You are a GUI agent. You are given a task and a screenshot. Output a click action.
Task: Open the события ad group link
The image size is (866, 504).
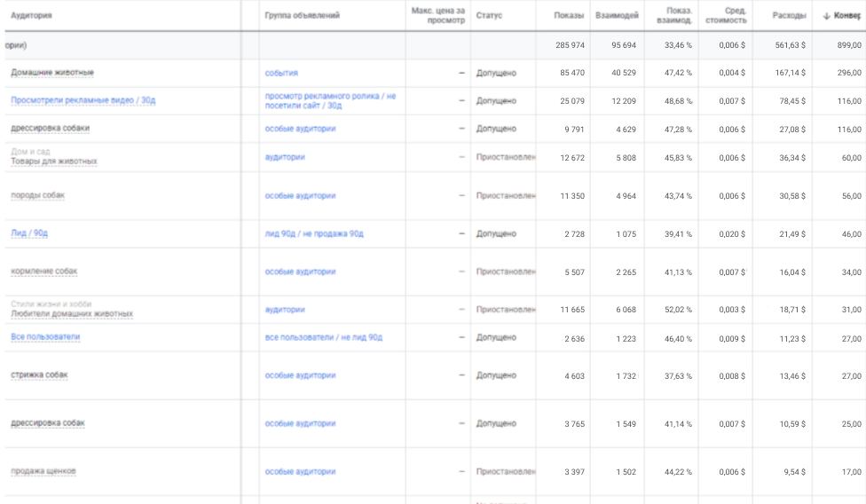coord(281,73)
